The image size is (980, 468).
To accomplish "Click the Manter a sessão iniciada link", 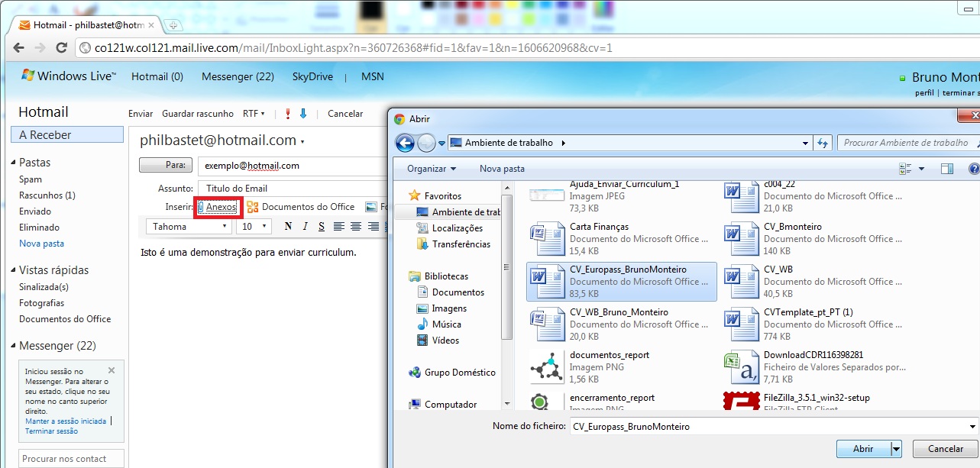I will pyautogui.click(x=66, y=421).
